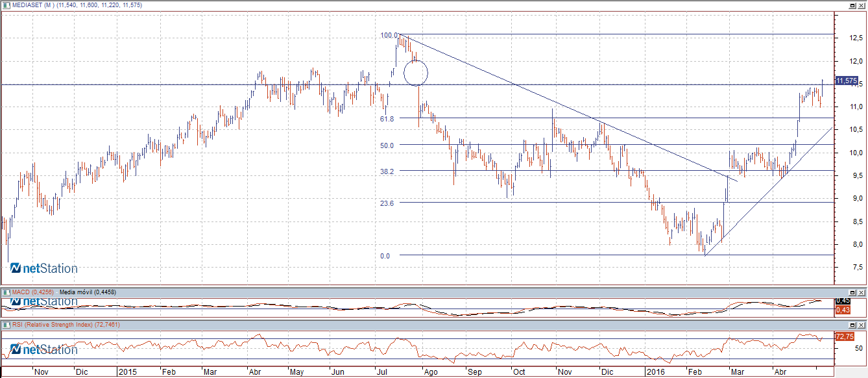Click the RSI panel menu icon
This screenshot has width=868, height=378.
pos(6,324)
